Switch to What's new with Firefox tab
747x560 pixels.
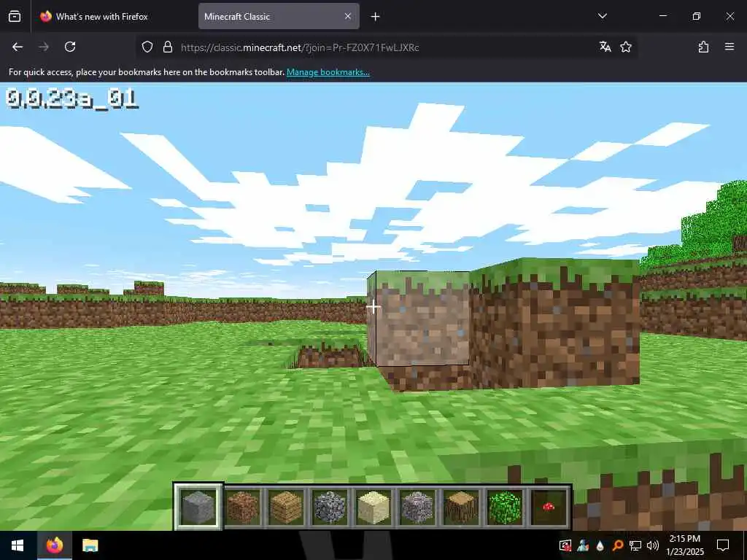click(x=115, y=16)
